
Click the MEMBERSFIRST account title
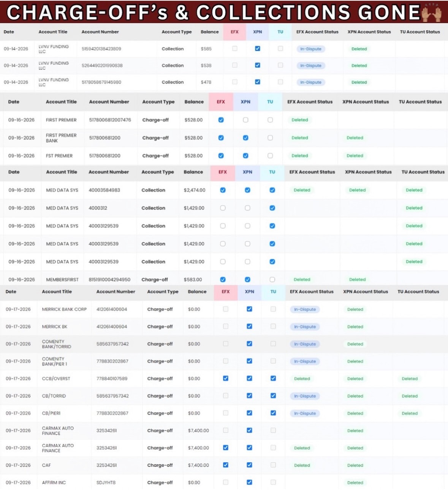[62, 279]
